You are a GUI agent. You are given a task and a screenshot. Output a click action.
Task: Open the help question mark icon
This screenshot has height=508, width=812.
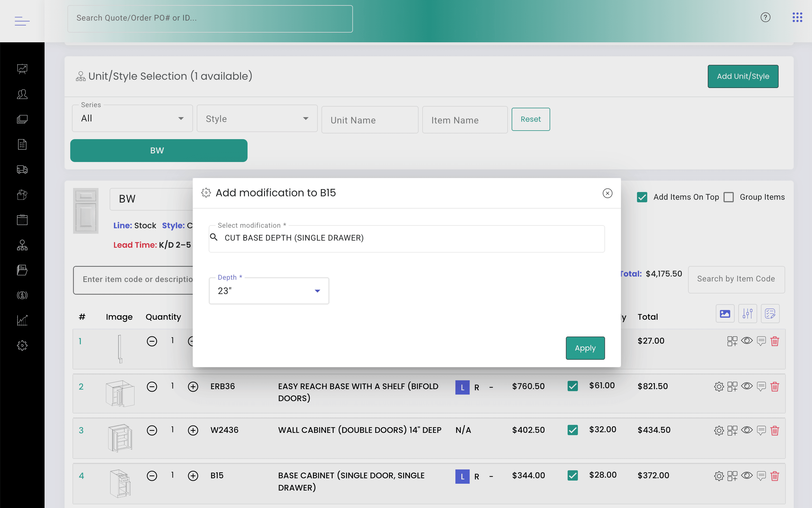(765, 17)
